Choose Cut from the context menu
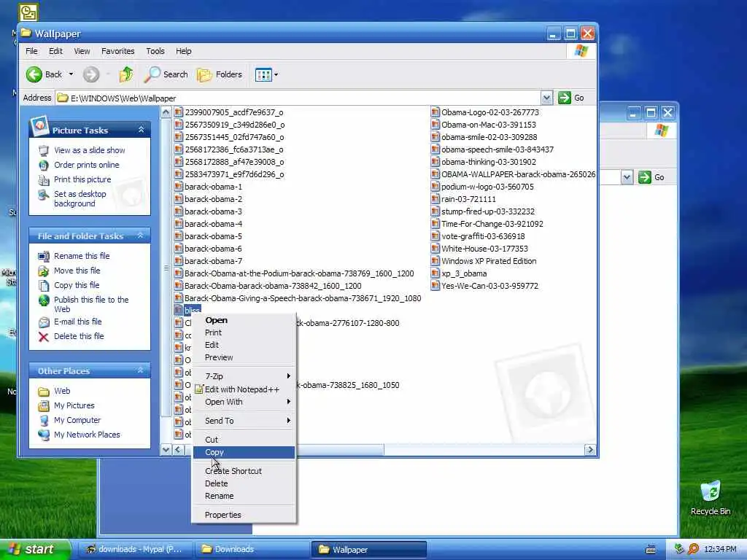 pyautogui.click(x=244, y=440)
